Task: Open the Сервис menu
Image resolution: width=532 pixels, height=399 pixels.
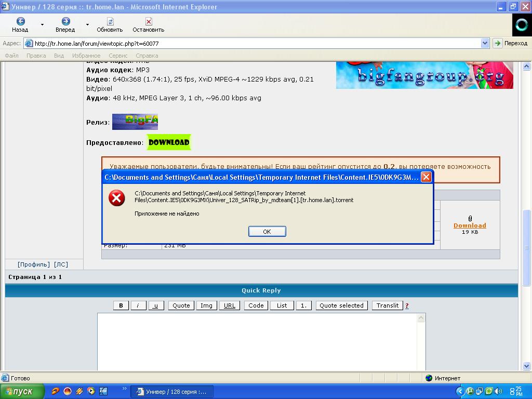Action: click(118, 55)
